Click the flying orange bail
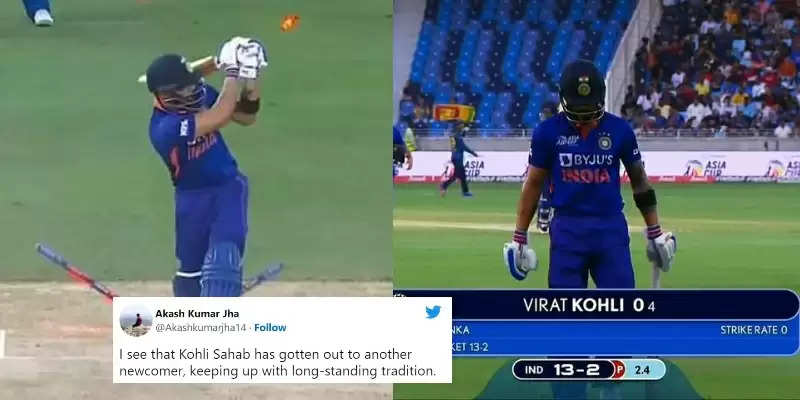Viewport: 800px width, 400px height. pyautogui.click(x=289, y=23)
